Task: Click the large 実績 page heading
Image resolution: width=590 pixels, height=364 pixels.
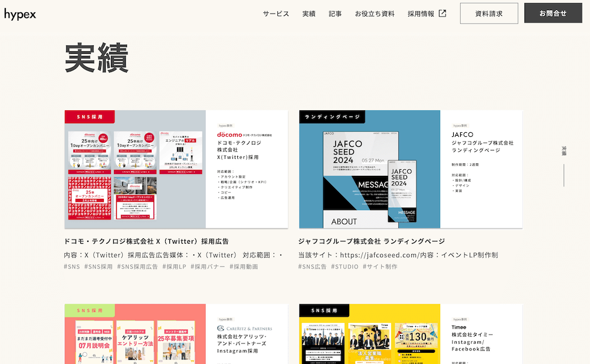Action: click(x=97, y=58)
